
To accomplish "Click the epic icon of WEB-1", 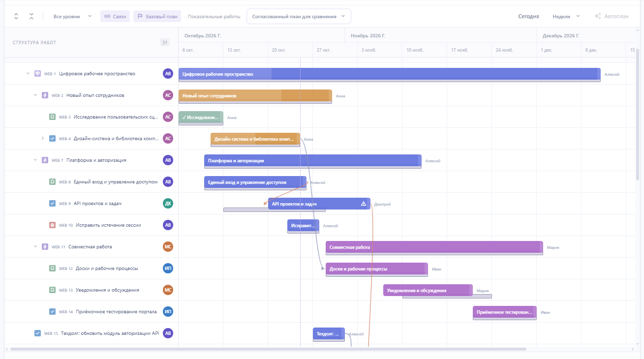I will 38,74.
